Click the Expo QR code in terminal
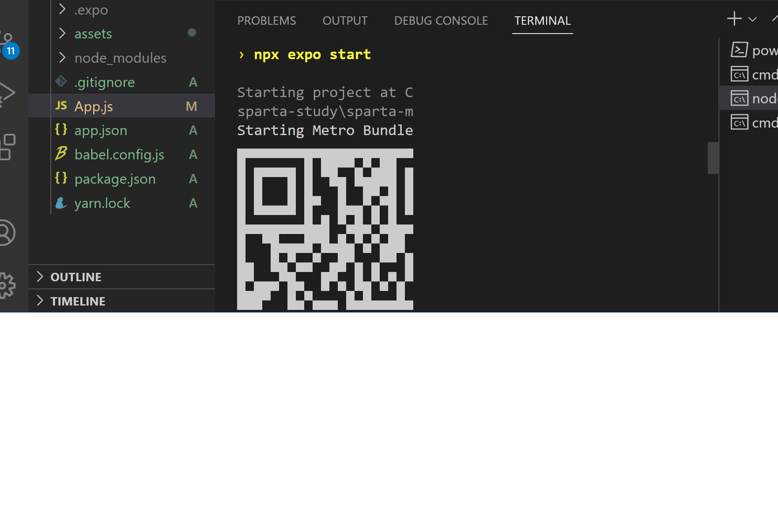This screenshot has height=532, width=778. [x=325, y=229]
